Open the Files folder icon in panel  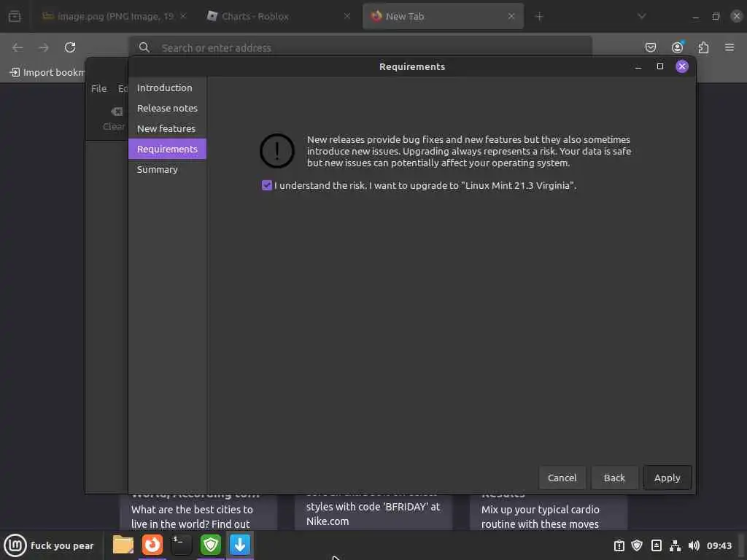[123, 545]
